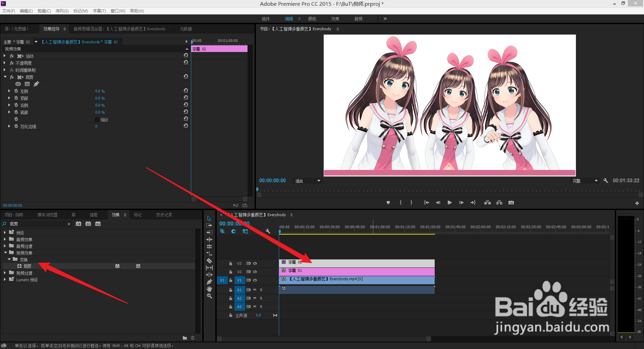Use the free draw bezier mask pen
644x349 pixels.
[x=36, y=84]
